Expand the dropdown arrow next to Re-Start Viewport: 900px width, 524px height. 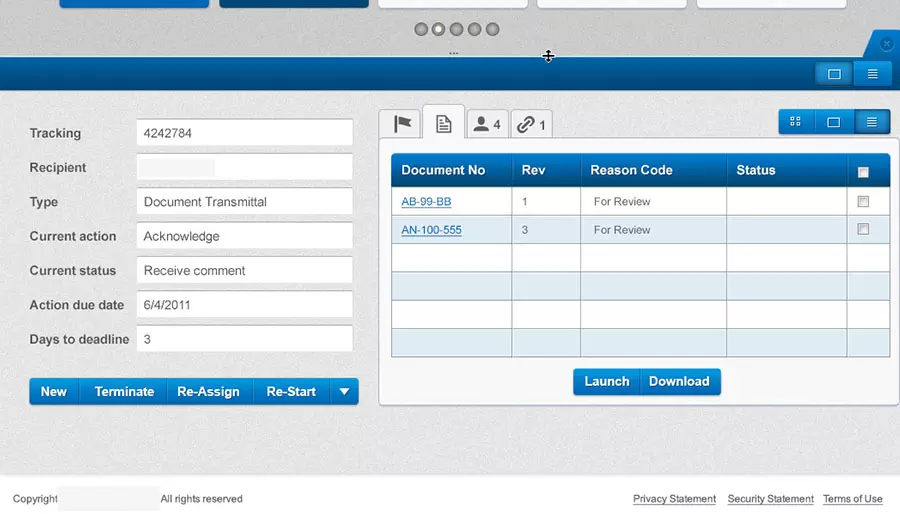tap(344, 392)
